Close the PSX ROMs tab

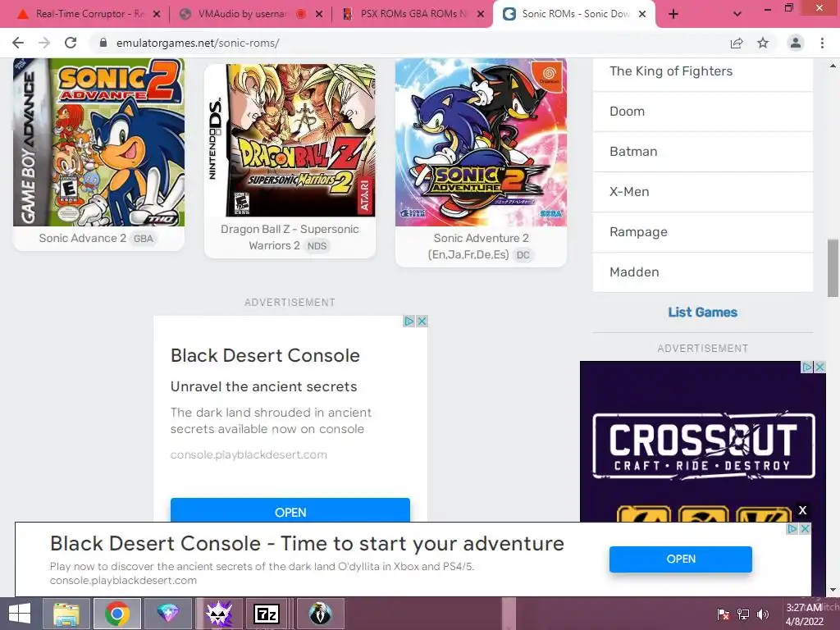coord(481,14)
